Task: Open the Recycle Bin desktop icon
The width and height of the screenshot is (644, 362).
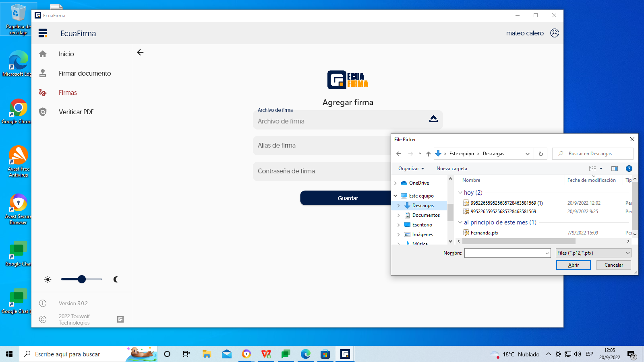Action: tap(18, 19)
